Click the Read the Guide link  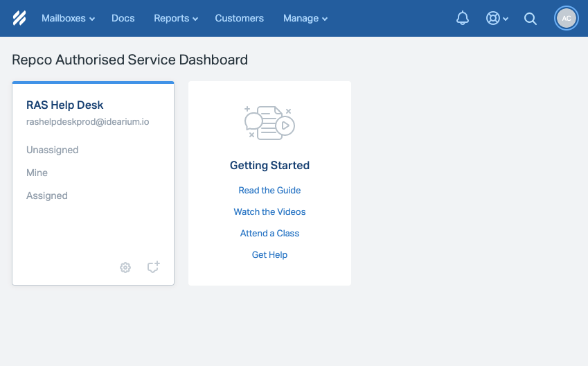(x=269, y=191)
